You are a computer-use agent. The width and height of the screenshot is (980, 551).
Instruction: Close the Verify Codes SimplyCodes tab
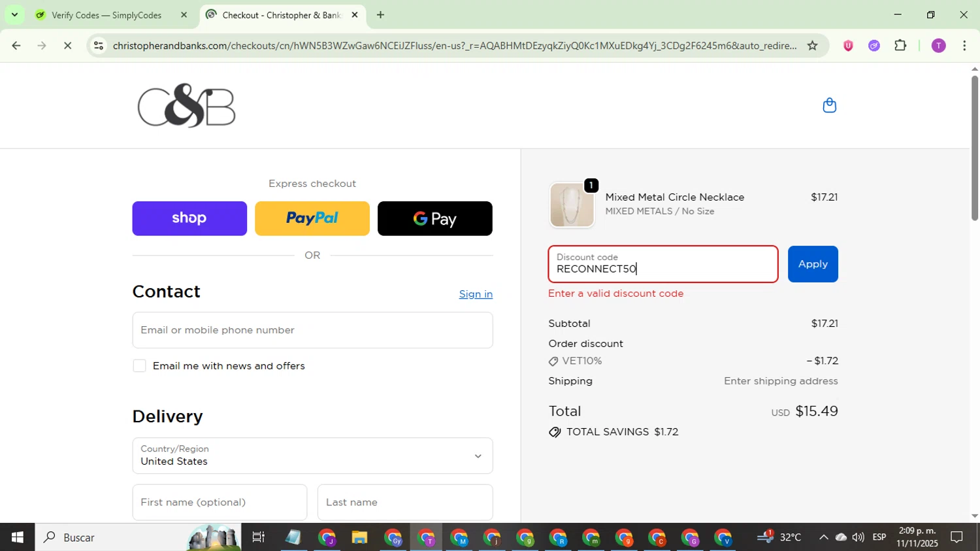pyautogui.click(x=184, y=15)
